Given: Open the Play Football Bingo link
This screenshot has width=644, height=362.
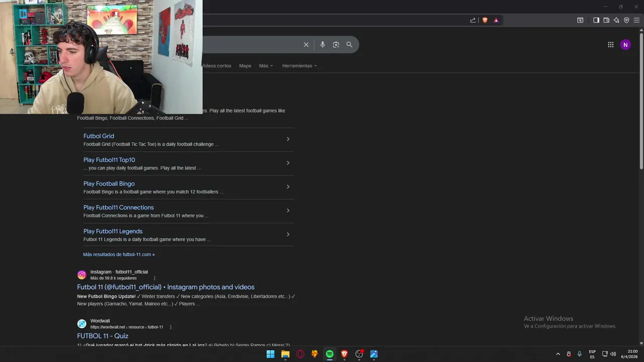Looking at the screenshot, I should pos(109,184).
